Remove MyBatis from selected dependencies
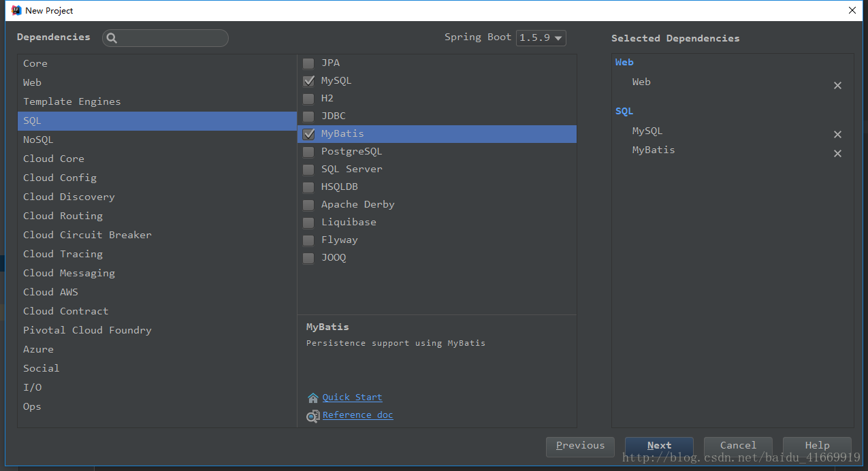 837,154
